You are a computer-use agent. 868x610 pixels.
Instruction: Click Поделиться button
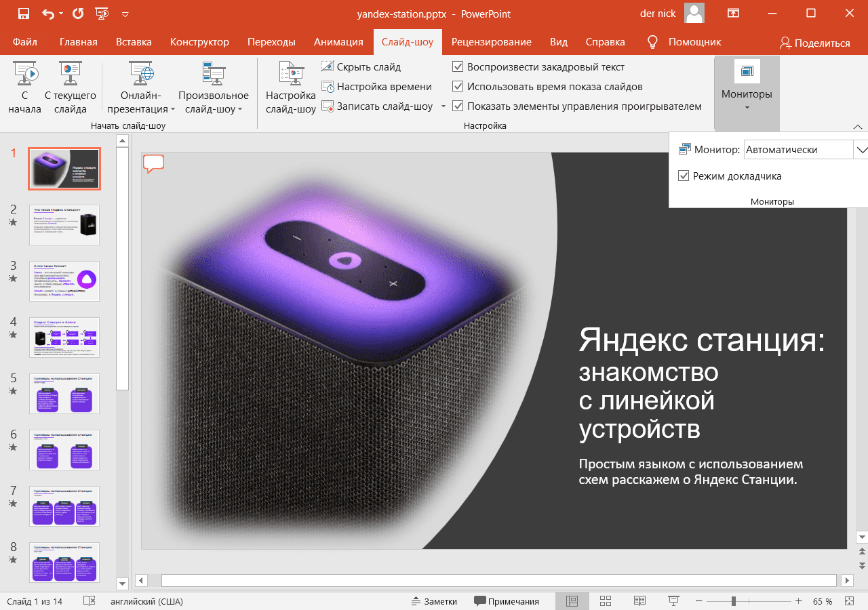(x=814, y=43)
